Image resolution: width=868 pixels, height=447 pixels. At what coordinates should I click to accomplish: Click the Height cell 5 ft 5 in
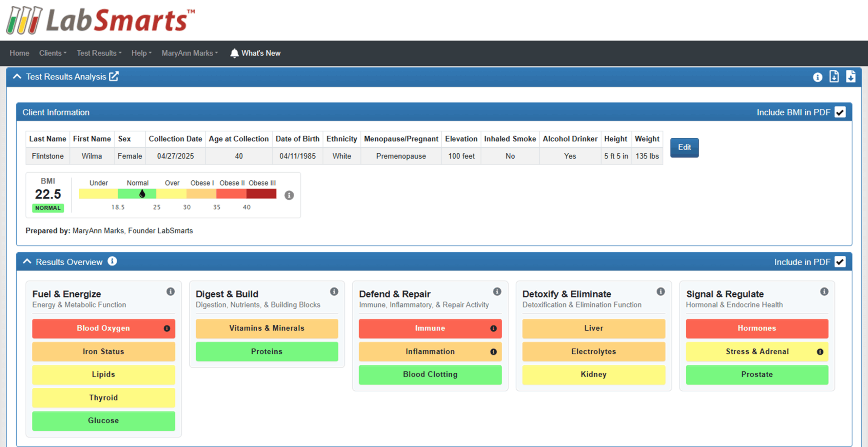616,156
